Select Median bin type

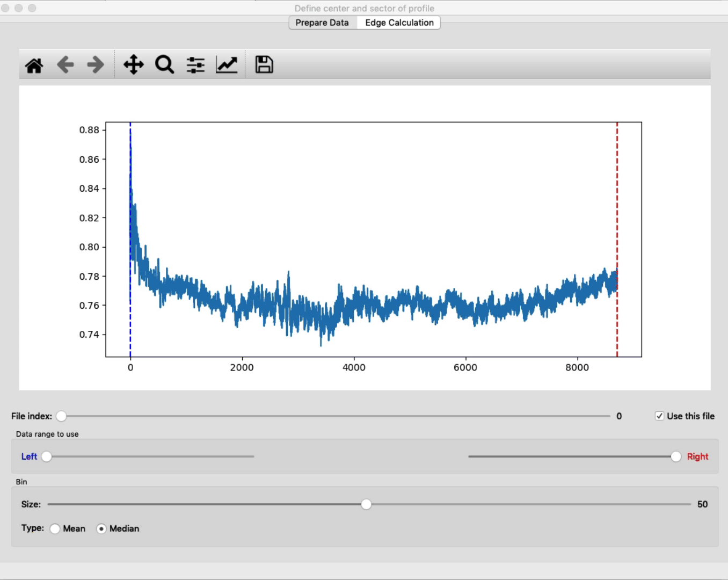[x=101, y=529]
